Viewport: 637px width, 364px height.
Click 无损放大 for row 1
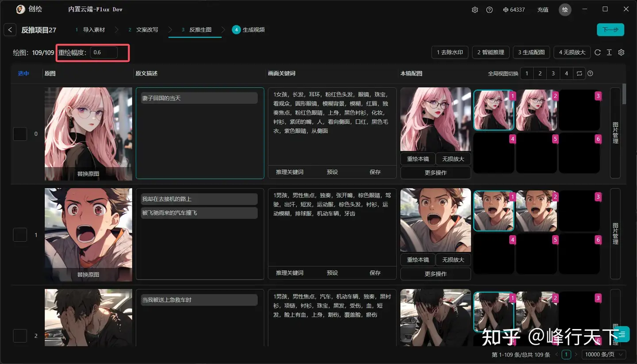click(453, 260)
